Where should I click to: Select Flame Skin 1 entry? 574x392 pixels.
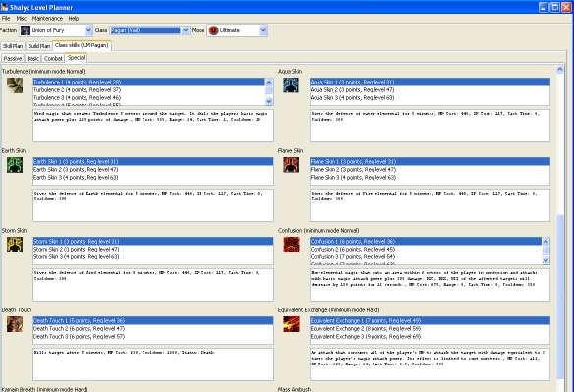[430, 161]
